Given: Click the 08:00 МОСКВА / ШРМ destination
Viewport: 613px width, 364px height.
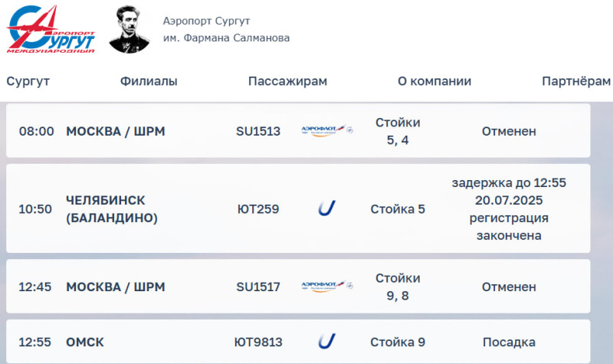Looking at the screenshot, I should (116, 131).
